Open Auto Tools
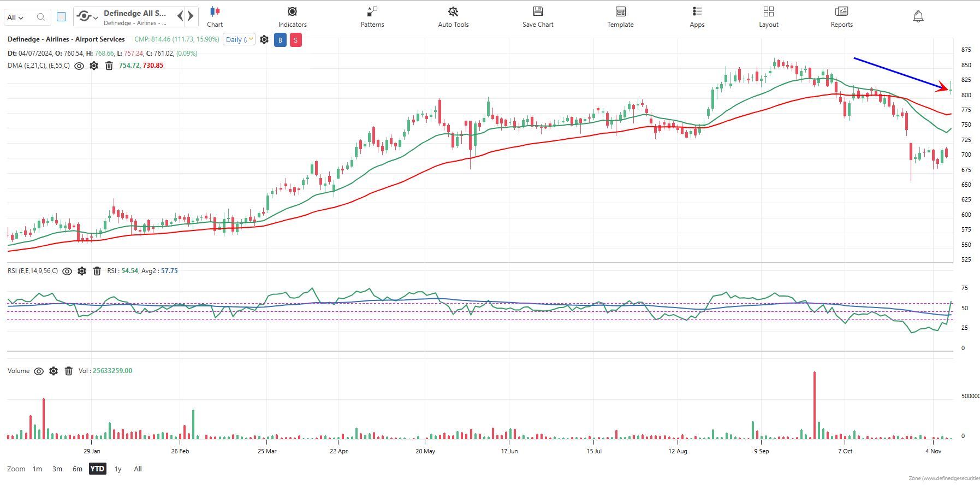Screen dimensions: 980x485 coord(453,17)
